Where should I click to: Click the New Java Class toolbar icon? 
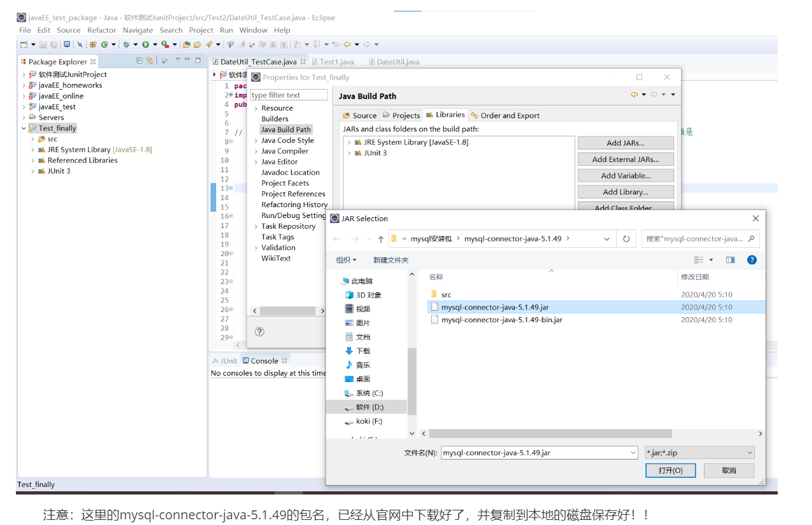click(104, 44)
